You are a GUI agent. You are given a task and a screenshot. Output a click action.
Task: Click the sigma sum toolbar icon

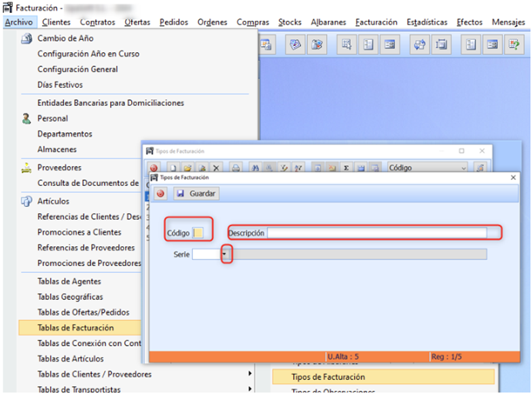point(347,168)
